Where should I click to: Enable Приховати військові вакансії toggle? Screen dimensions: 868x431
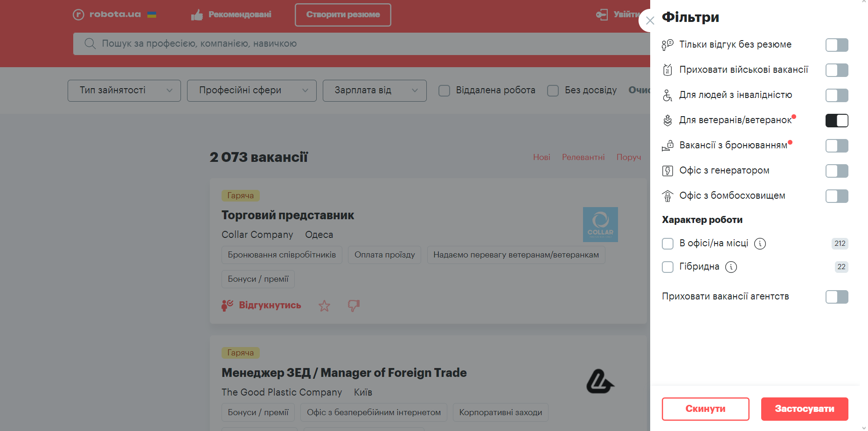click(836, 70)
